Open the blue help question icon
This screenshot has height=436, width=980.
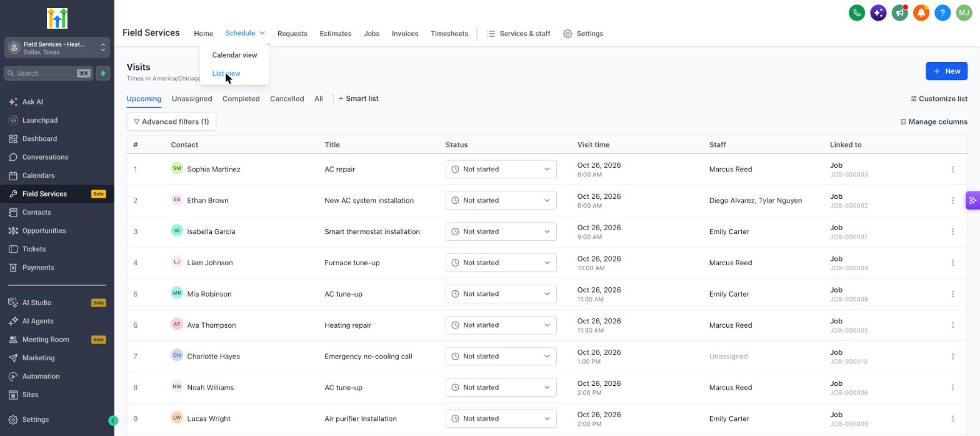tap(942, 13)
